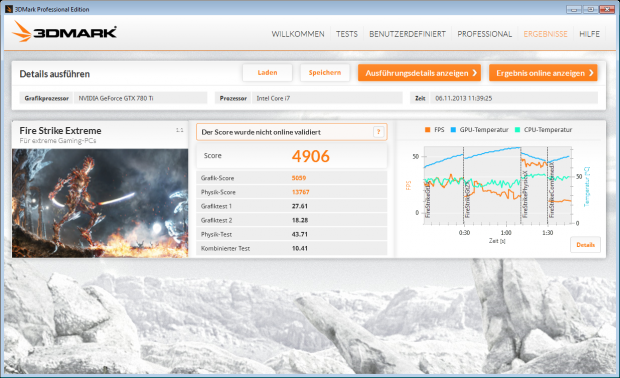The image size is (620, 378).
Task: Click the Speichern button
Action: [325, 73]
